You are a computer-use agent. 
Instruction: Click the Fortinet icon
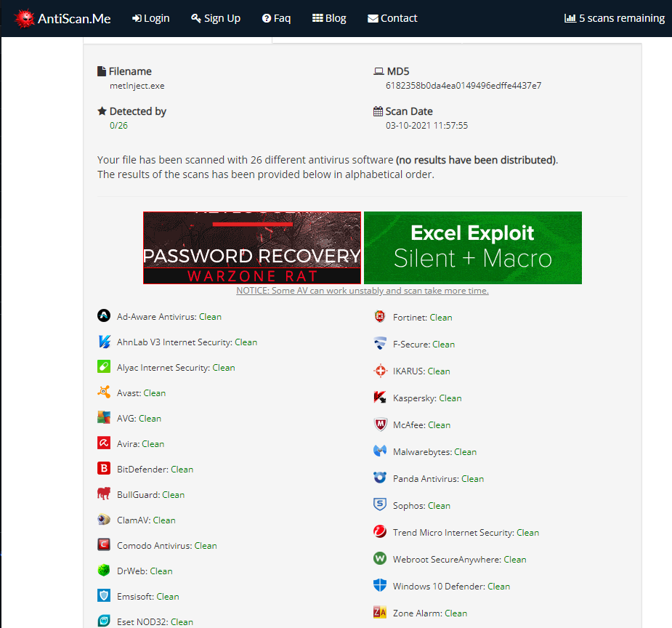pos(380,316)
